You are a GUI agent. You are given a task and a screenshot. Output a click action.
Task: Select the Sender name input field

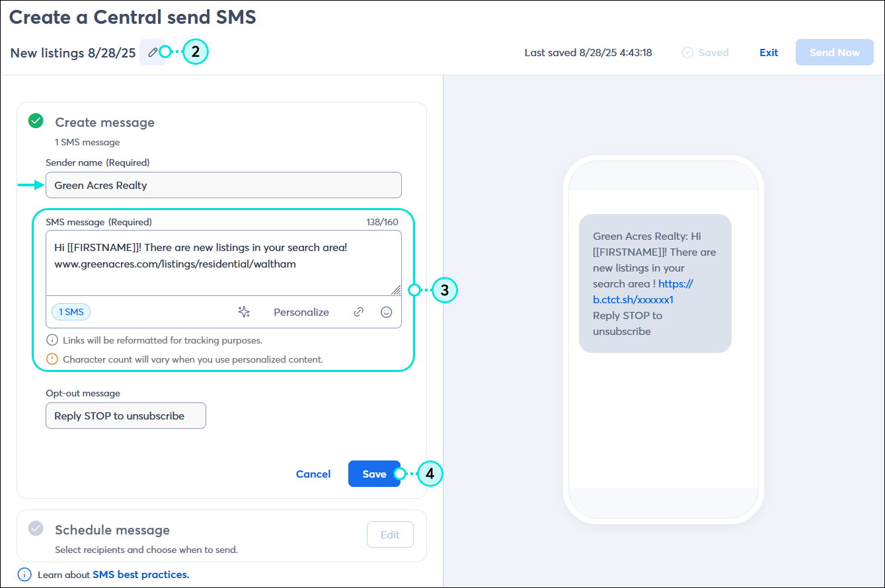click(x=223, y=185)
